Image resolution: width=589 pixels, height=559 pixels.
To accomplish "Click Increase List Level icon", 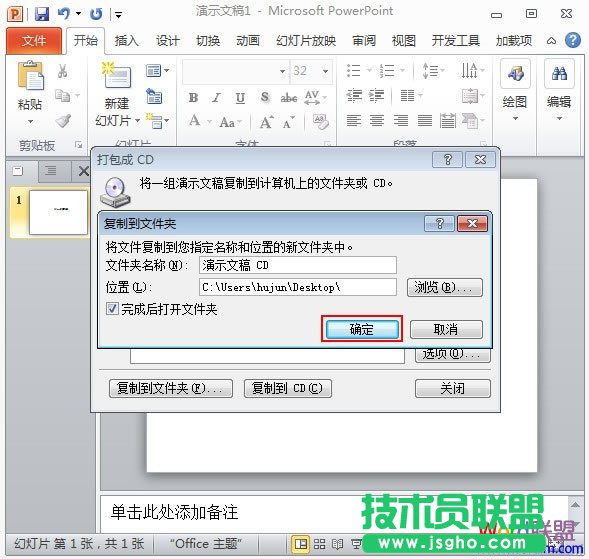I will [377, 96].
